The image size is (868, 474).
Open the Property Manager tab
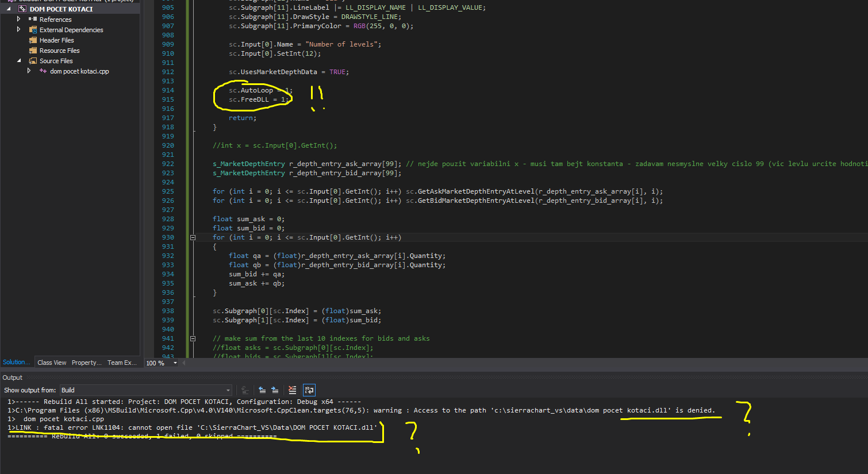pyautogui.click(x=87, y=363)
